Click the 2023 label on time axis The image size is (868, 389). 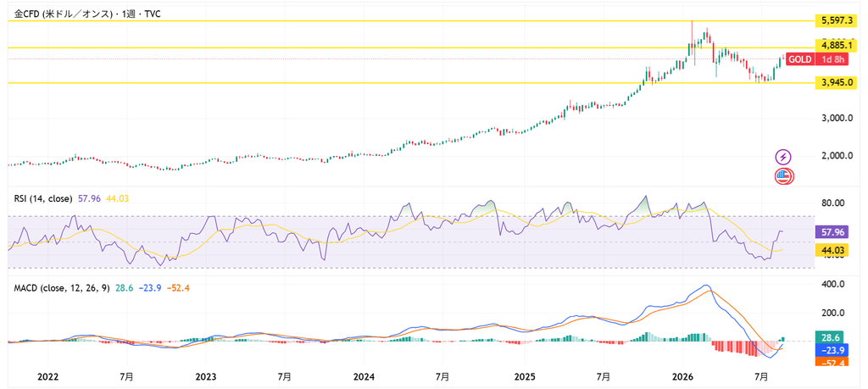tap(206, 377)
